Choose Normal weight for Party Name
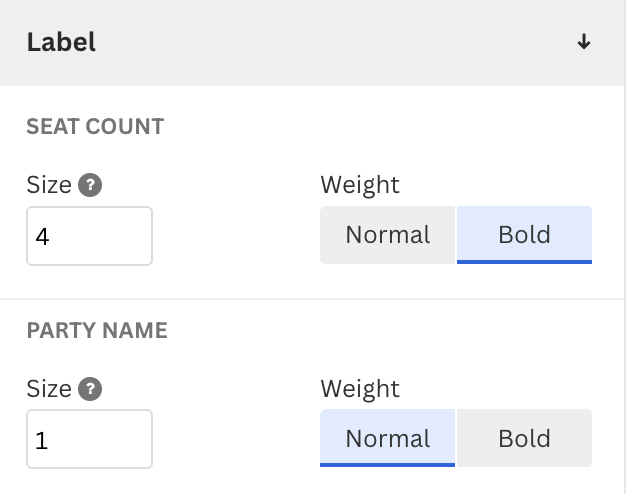 pos(388,438)
